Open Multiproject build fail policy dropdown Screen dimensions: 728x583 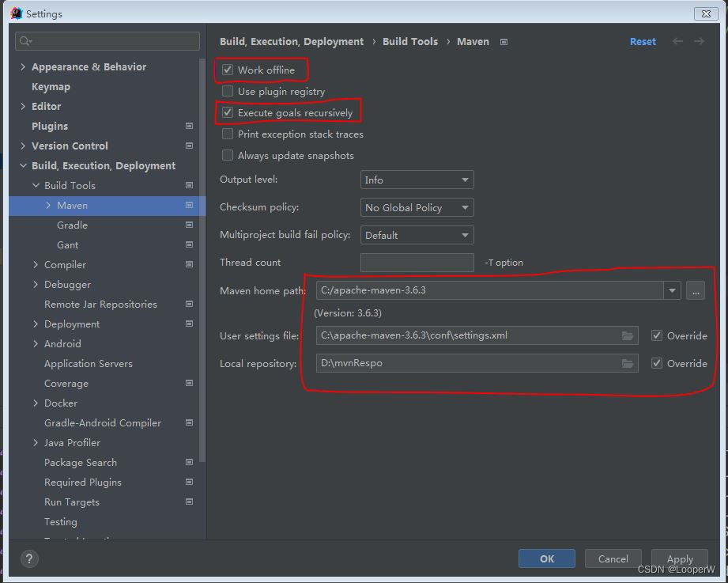tap(417, 235)
